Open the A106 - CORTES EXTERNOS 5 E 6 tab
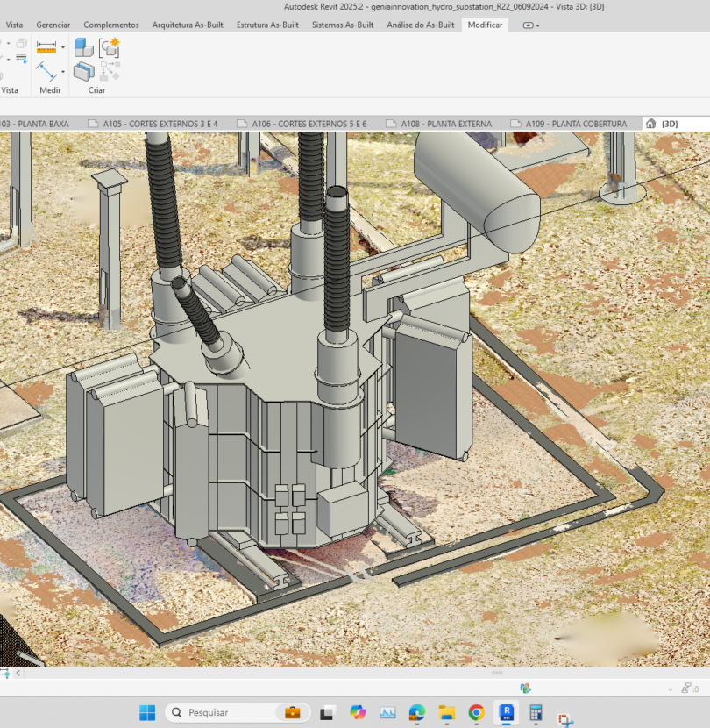The image size is (710, 728). (302, 124)
